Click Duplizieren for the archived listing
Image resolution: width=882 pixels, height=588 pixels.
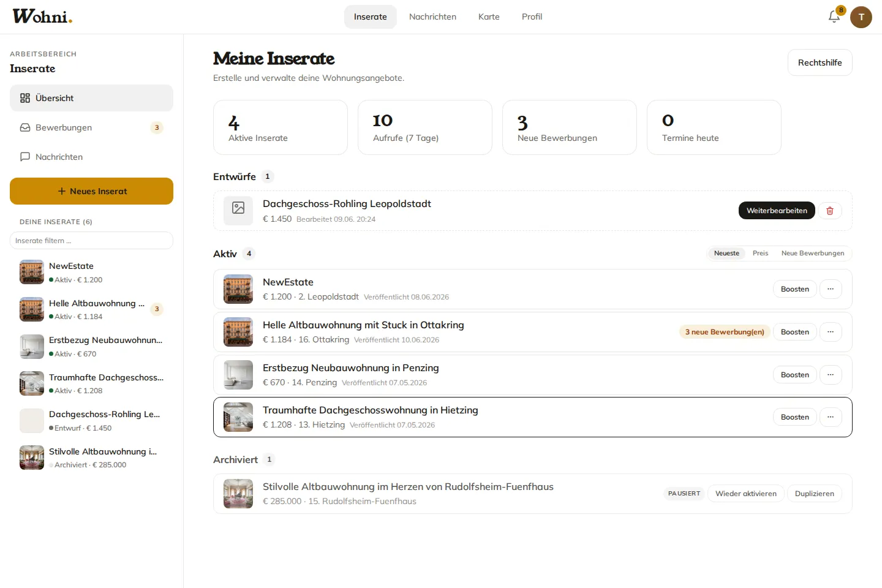pyautogui.click(x=815, y=494)
